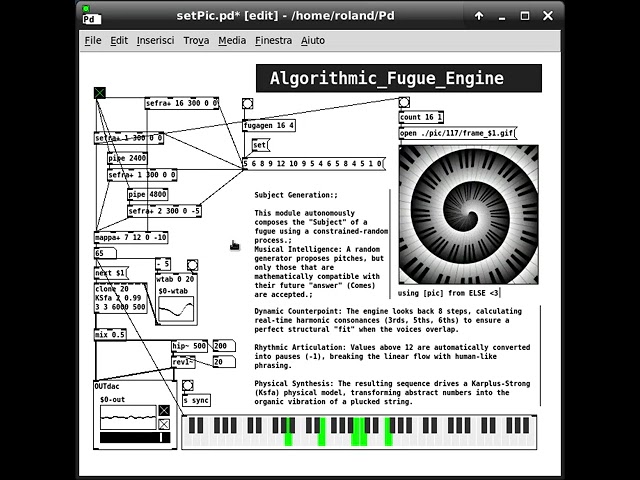Click the OUTdac volume slider
Image resolution: width=640 pixels, height=480 pixels.
click(x=134, y=438)
